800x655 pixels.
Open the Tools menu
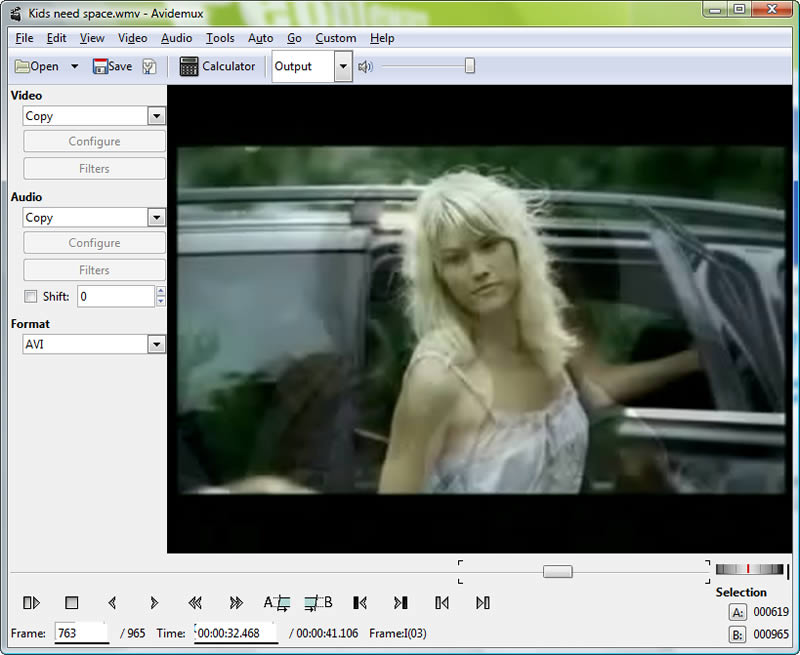click(220, 38)
